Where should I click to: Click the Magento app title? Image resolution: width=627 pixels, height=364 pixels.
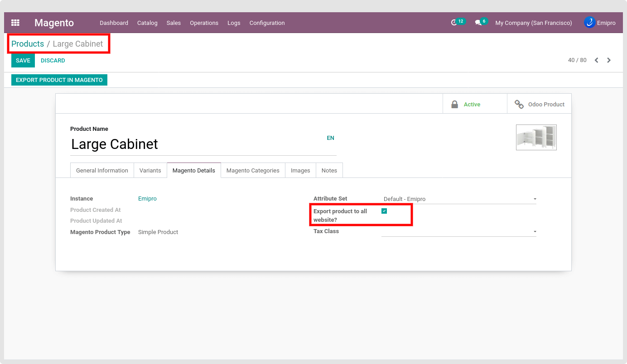tap(54, 23)
